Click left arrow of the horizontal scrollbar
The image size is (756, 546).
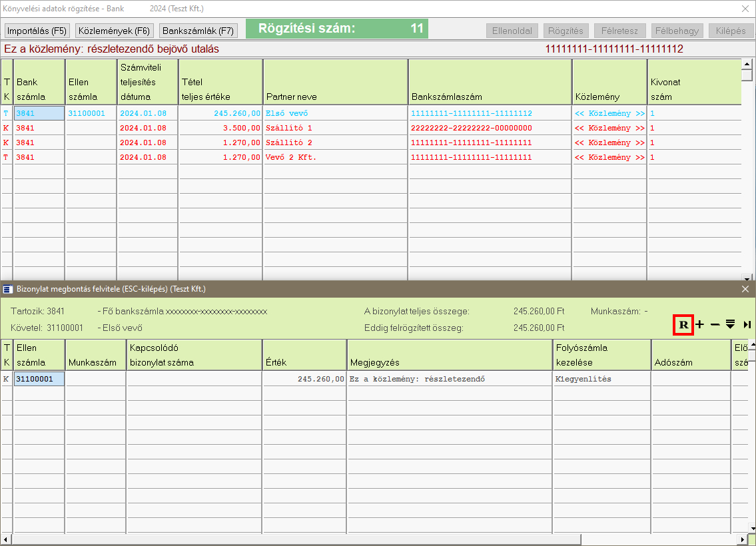pos(6,539)
